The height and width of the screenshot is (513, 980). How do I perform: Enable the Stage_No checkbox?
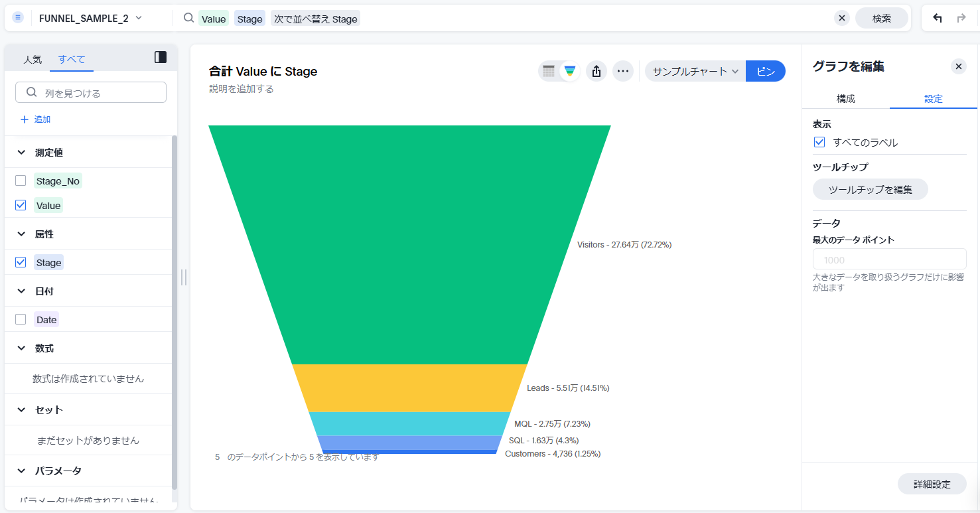click(21, 181)
